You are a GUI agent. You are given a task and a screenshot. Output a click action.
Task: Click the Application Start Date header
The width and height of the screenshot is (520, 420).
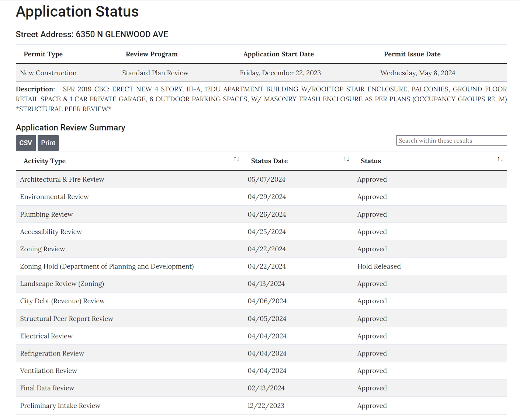click(278, 54)
